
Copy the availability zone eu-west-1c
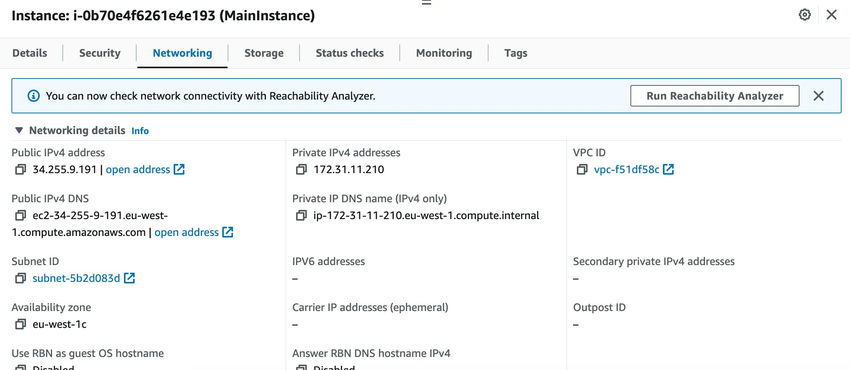pos(21,324)
